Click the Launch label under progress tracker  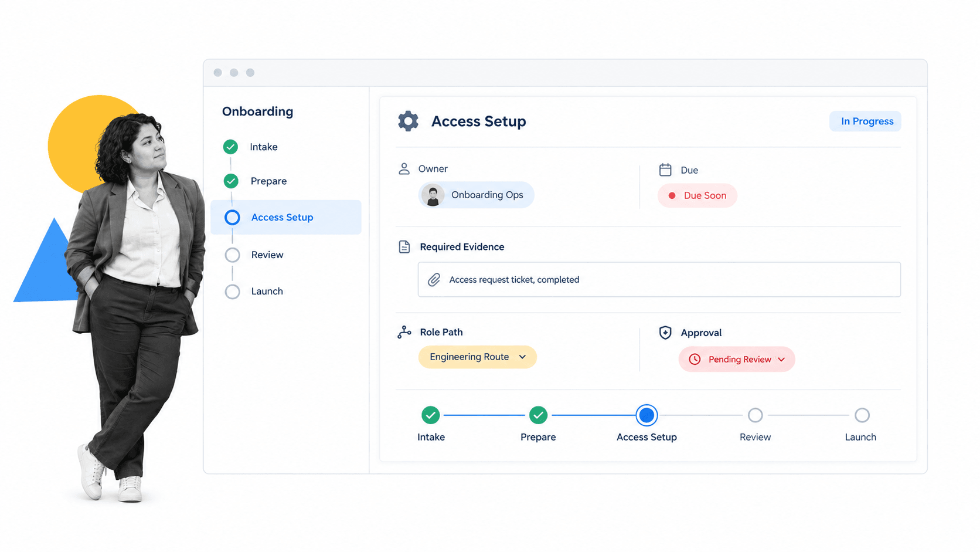[860, 437]
